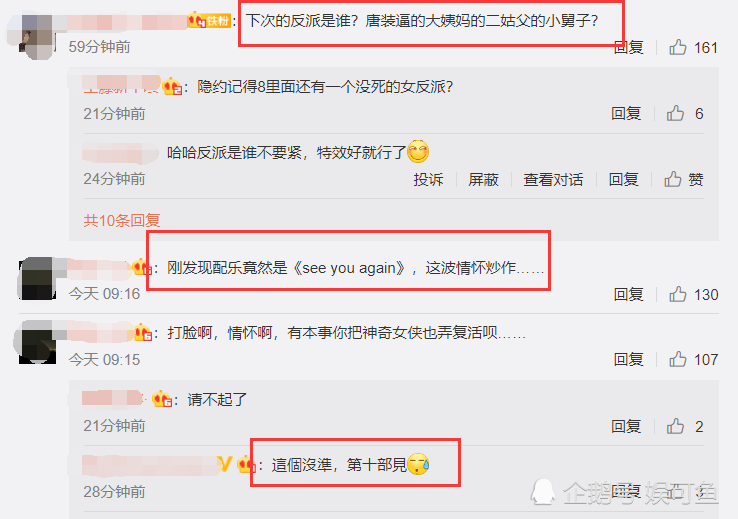Reply to the 请不起了 sub-comment

click(626, 426)
